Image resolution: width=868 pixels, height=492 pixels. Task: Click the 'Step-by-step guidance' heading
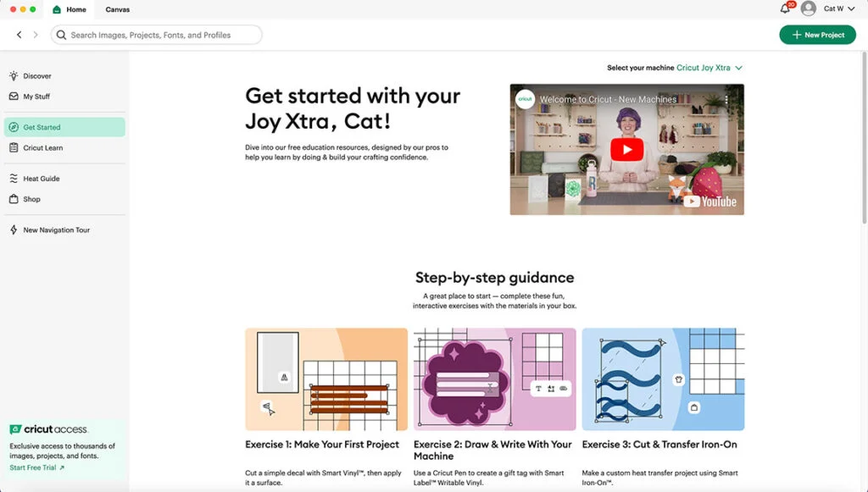pos(494,278)
